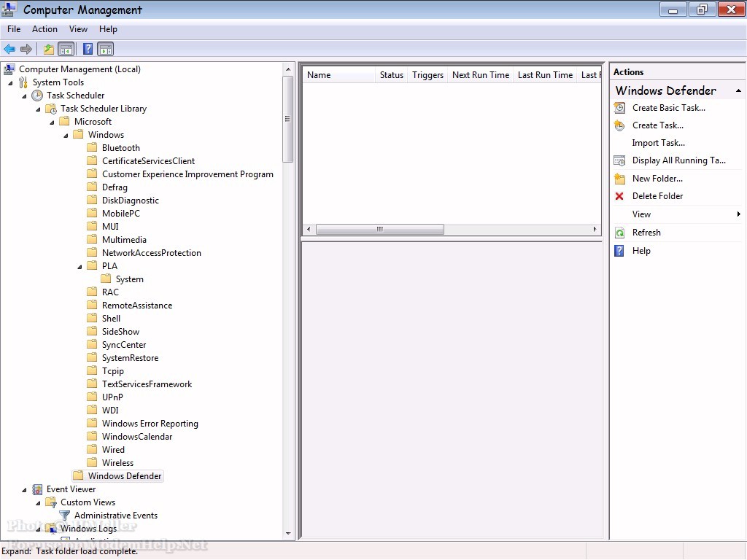Open the View menu in menu bar
Image resolution: width=747 pixels, height=560 pixels.
78,29
